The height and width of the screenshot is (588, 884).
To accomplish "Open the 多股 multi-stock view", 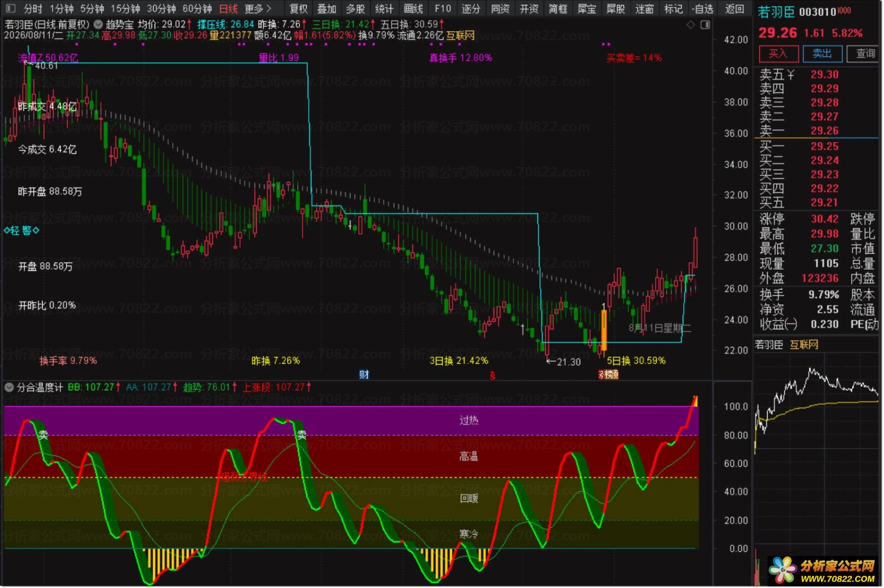I will click(355, 9).
